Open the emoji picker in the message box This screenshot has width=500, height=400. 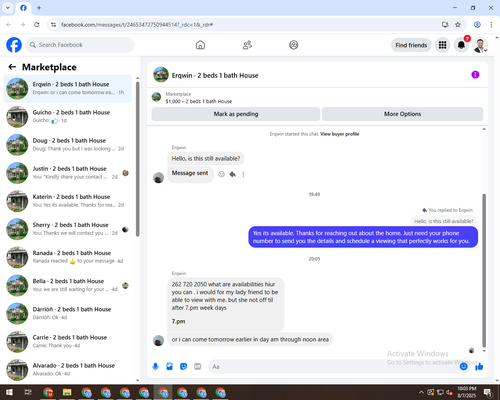point(463,367)
